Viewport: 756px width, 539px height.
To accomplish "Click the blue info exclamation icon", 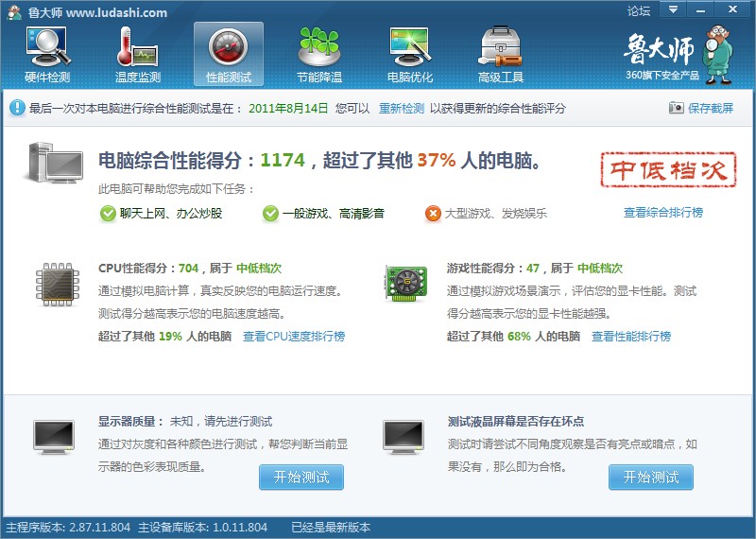I will [x=17, y=108].
